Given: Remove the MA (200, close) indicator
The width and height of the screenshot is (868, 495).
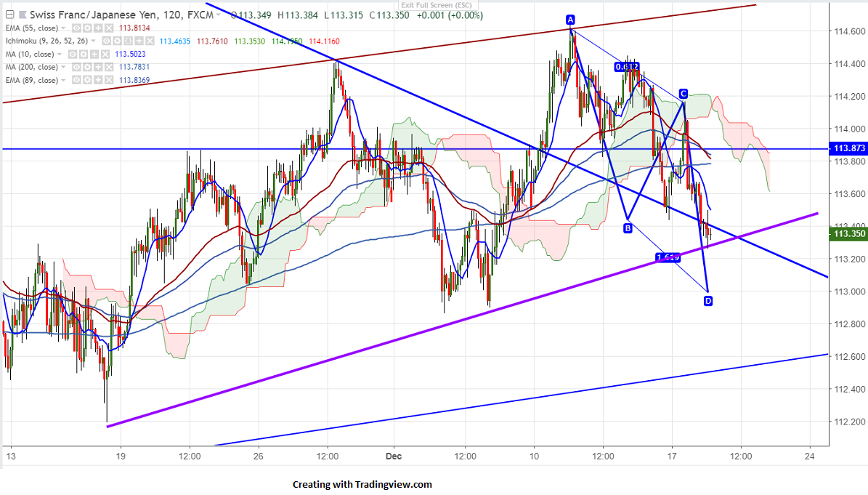Looking at the screenshot, I should click(109, 67).
